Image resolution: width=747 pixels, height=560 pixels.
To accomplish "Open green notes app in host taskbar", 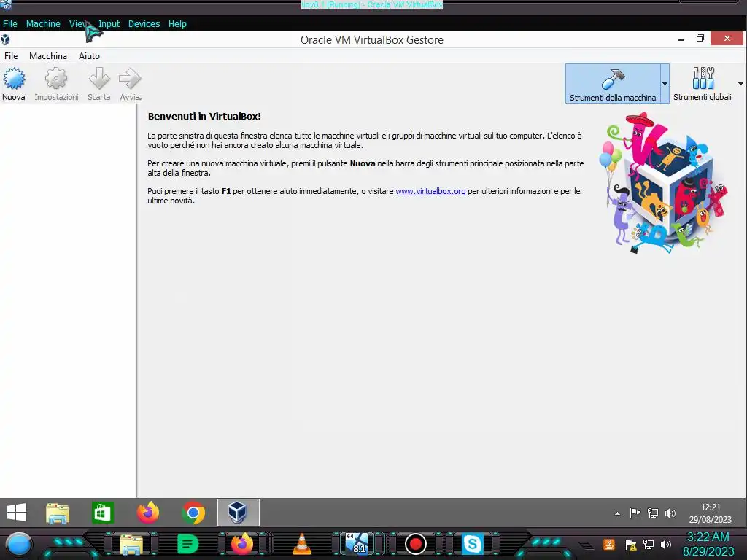I will coord(187,544).
